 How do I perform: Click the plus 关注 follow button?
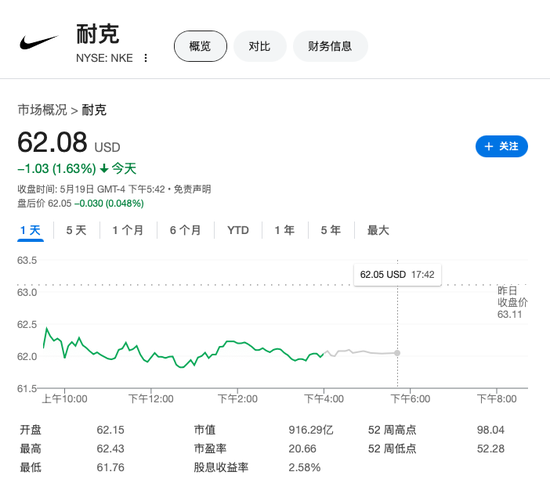point(501,146)
